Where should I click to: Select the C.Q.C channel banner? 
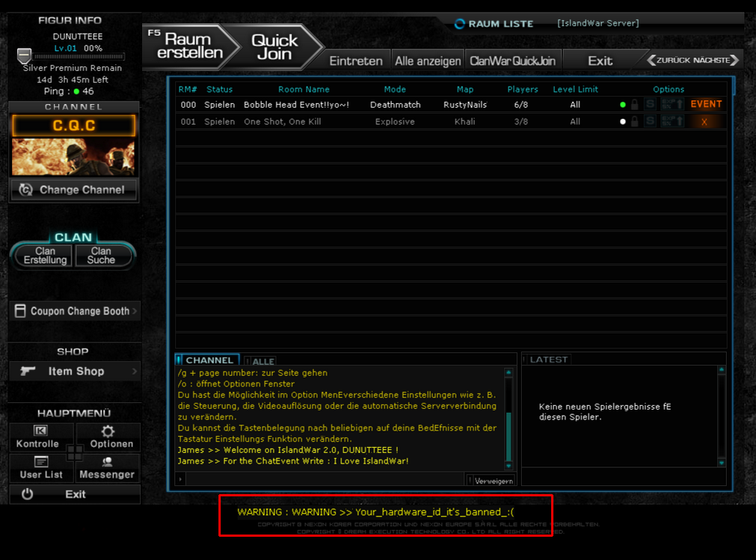[x=73, y=126]
